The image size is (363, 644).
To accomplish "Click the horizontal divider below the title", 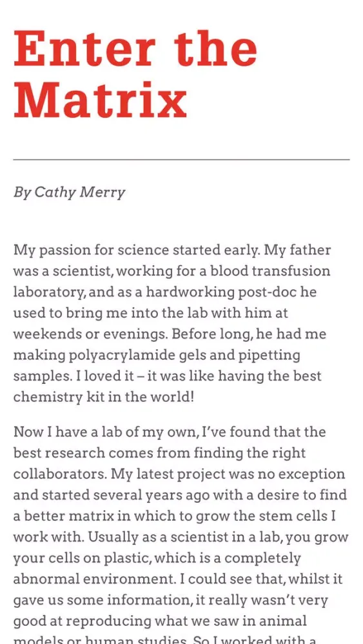I will point(181,159).
